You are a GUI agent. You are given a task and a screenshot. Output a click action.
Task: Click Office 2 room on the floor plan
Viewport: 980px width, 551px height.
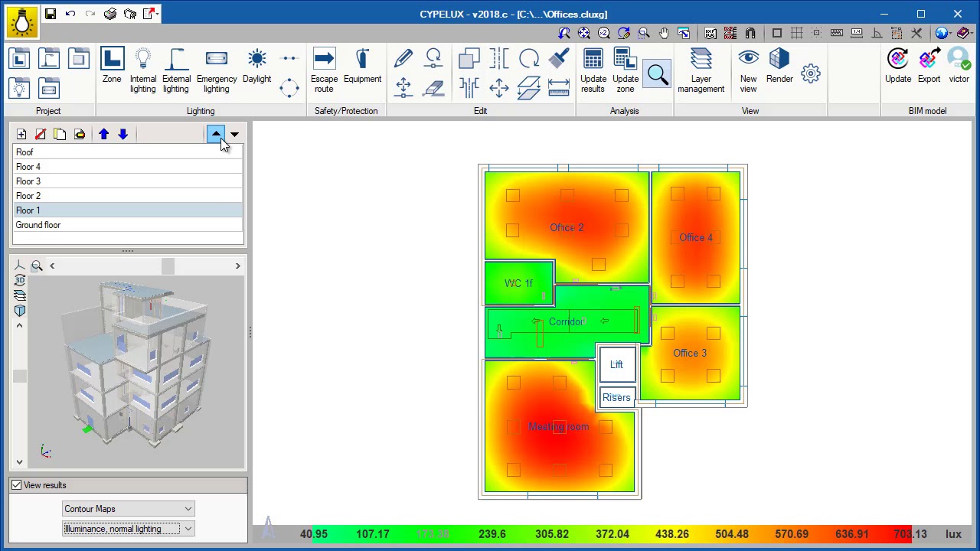tap(567, 227)
